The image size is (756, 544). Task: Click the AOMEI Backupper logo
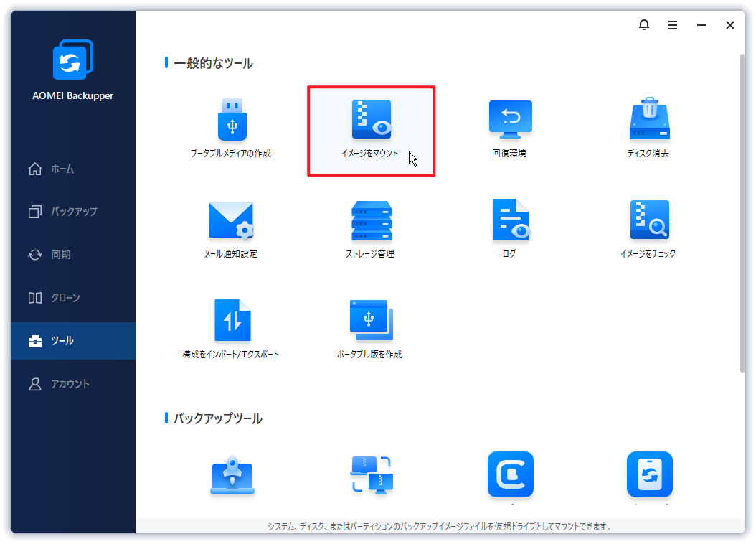pos(73,60)
